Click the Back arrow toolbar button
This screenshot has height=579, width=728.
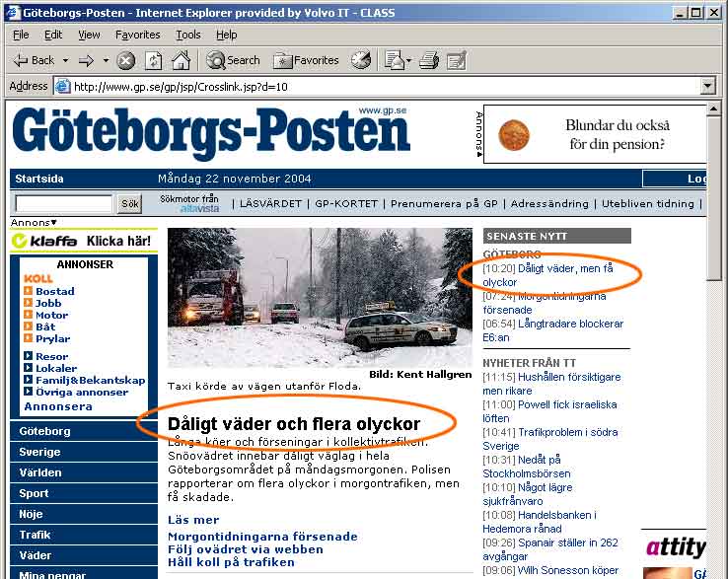point(34,60)
